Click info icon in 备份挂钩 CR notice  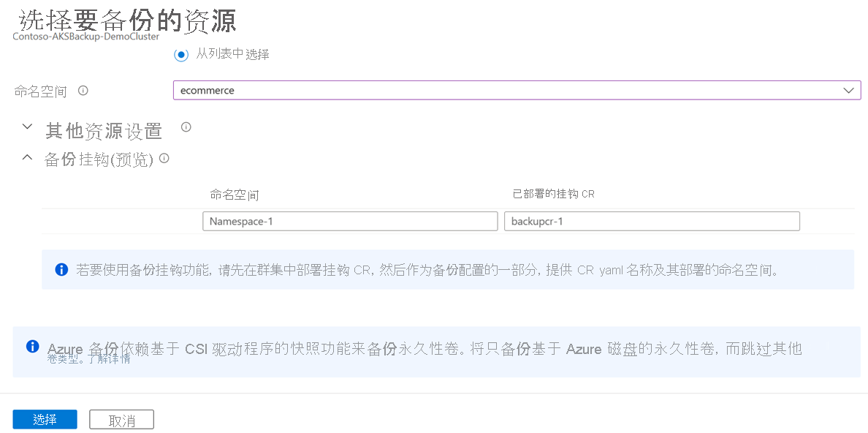pyautogui.click(x=61, y=270)
